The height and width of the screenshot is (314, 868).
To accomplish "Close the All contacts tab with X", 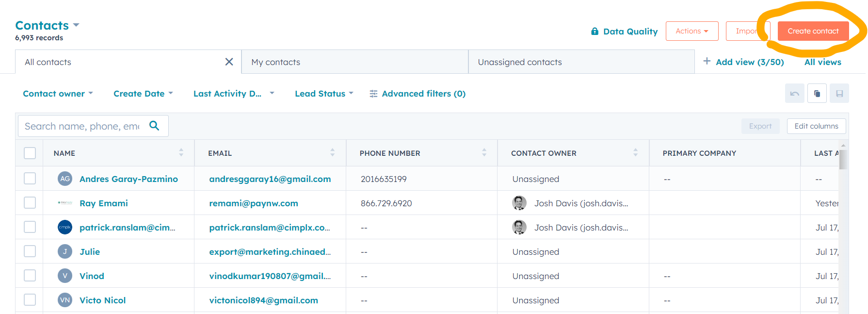I will tap(229, 62).
